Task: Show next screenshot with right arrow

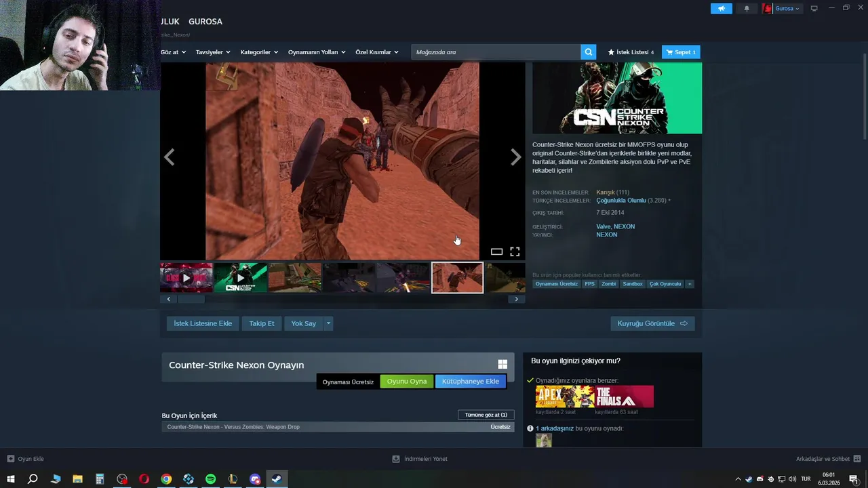Action: (x=515, y=157)
